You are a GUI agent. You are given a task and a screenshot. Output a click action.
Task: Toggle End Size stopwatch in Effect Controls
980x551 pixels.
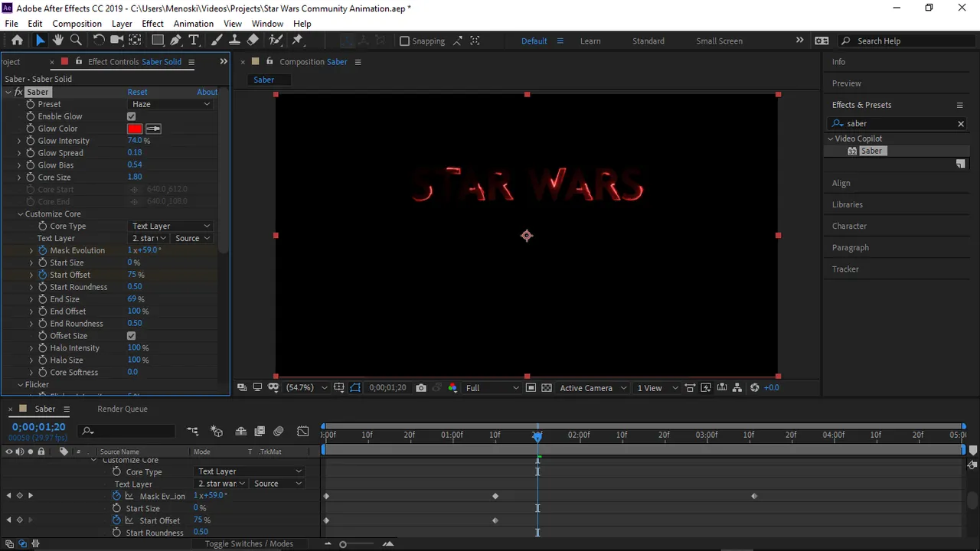(x=43, y=299)
